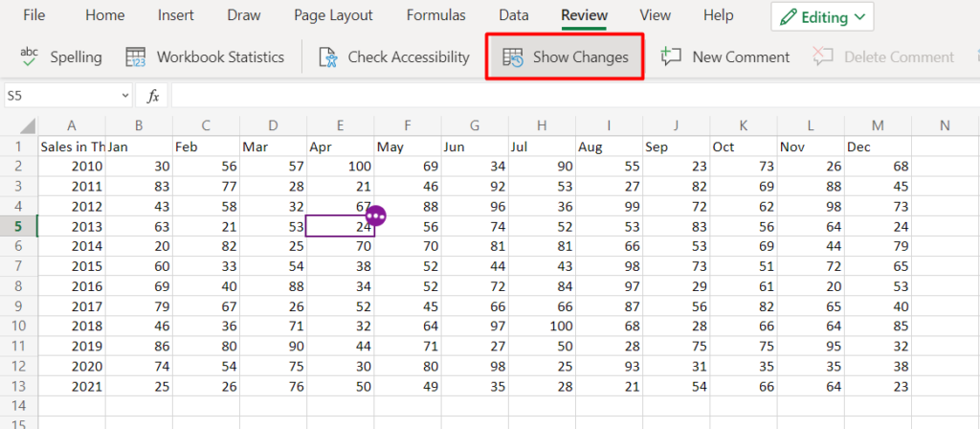The width and height of the screenshot is (980, 429).
Task: Select column H header
Action: pyautogui.click(x=543, y=125)
